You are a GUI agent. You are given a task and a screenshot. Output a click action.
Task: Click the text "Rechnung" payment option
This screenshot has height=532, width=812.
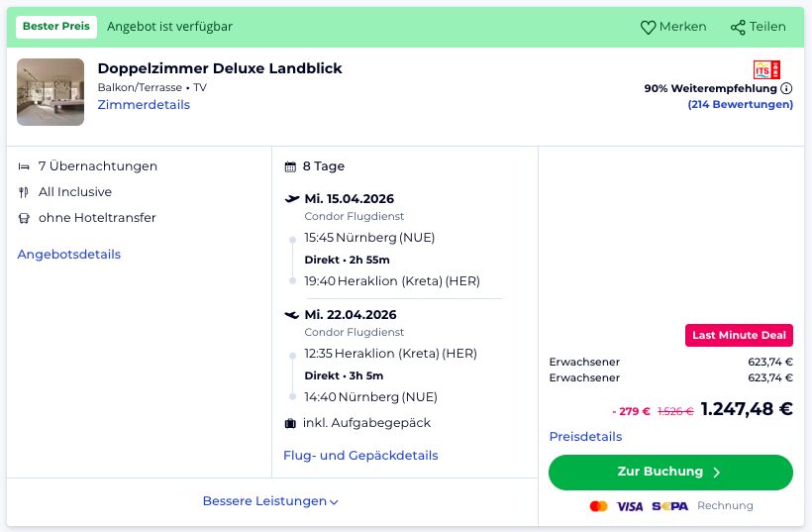coord(725,505)
